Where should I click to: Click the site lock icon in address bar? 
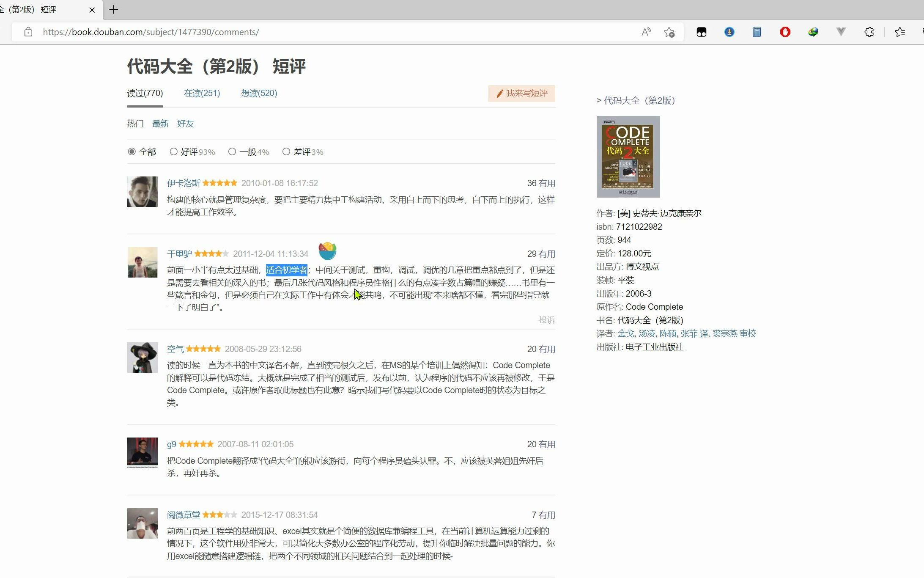tap(28, 32)
